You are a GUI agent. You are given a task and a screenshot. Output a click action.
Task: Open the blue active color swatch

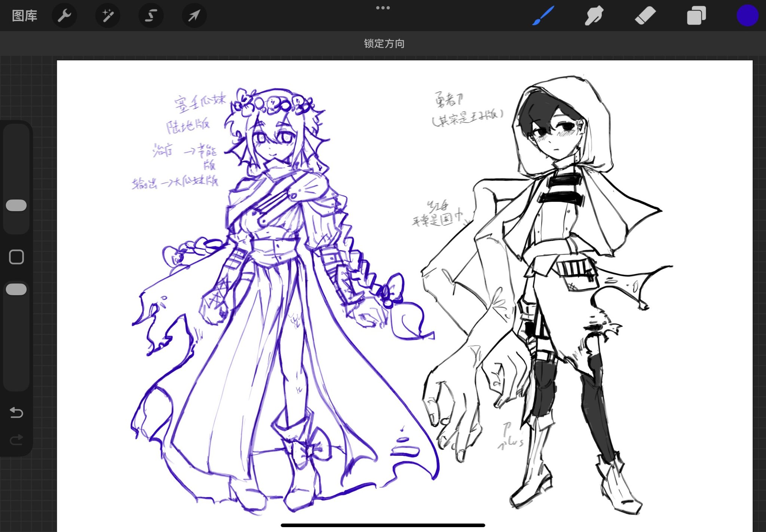(x=747, y=16)
